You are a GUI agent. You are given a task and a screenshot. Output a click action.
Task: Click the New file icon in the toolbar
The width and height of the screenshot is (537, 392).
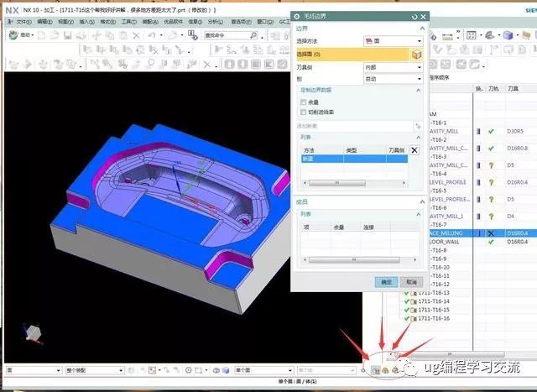coord(41,35)
